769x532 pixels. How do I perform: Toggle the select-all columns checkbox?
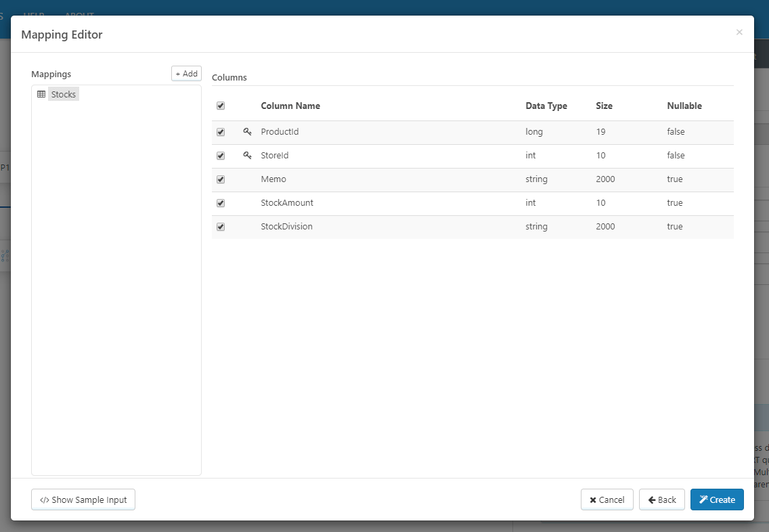click(x=221, y=106)
